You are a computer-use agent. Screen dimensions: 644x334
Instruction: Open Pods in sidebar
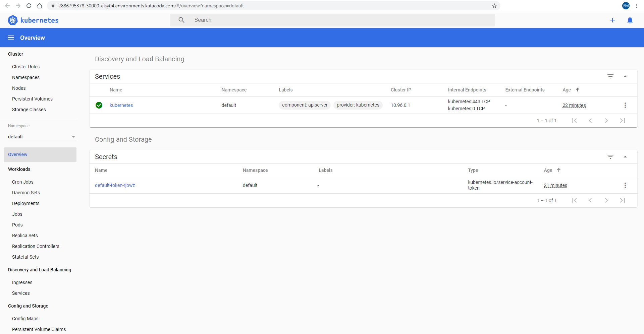click(17, 225)
